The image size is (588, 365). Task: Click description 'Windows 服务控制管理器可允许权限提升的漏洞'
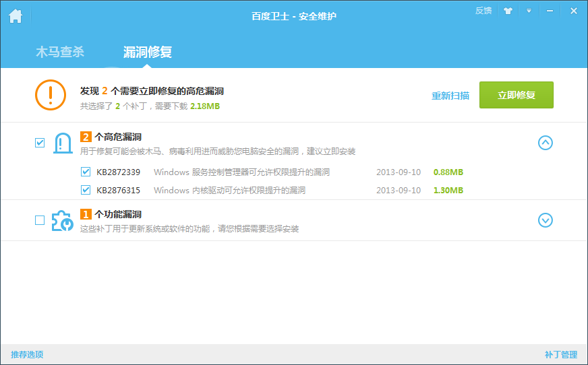pyautogui.click(x=242, y=172)
